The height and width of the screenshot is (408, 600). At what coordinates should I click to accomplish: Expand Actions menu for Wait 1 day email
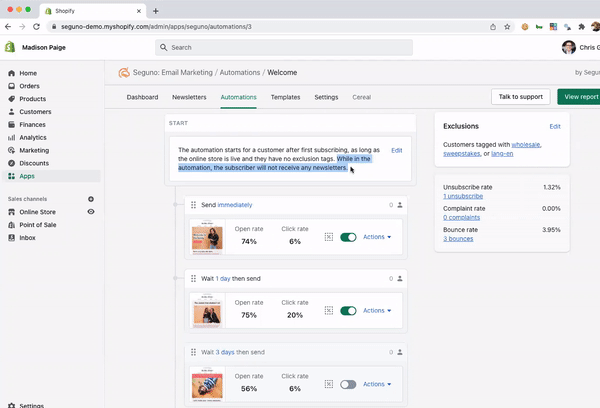(x=377, y=311)
